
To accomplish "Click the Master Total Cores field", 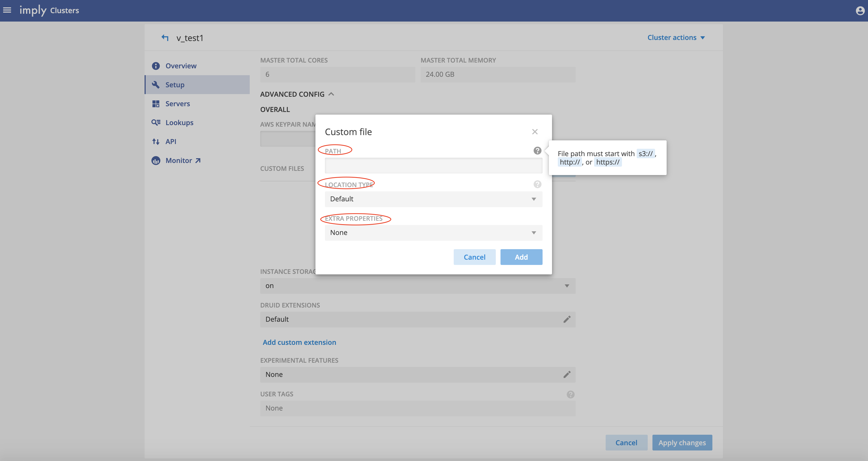I will coord(337,74).
